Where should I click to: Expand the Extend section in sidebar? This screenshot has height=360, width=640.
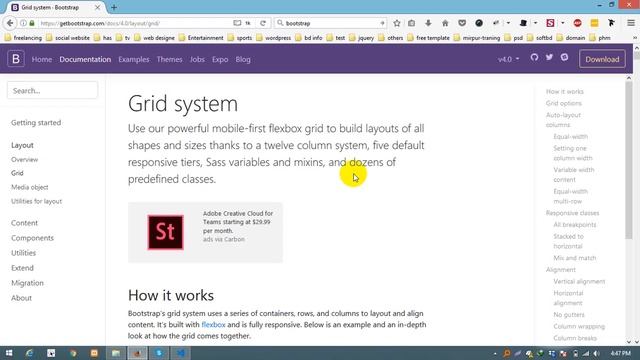22,268
